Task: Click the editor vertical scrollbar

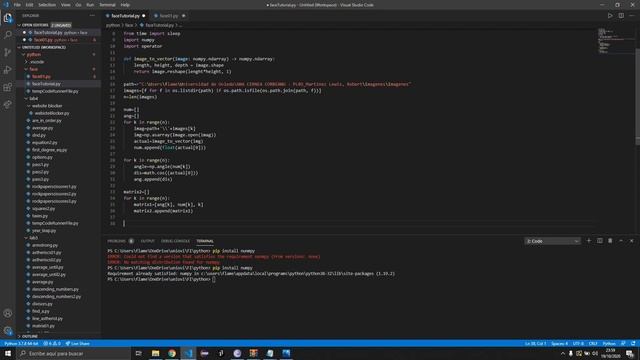Action: click(638, 96)
